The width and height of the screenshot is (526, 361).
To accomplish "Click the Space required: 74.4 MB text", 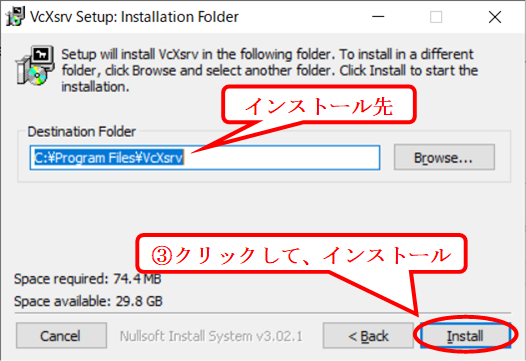I will [x=88, y=278].
